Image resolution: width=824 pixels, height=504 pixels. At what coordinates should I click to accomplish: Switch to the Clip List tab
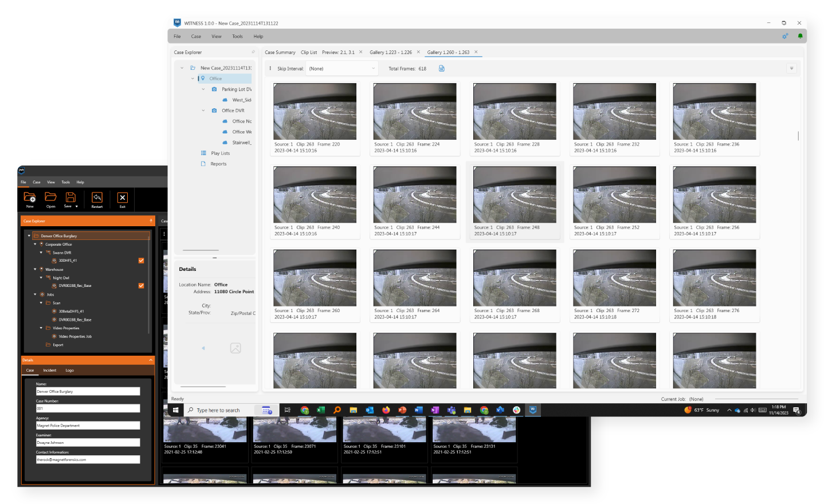308,53
